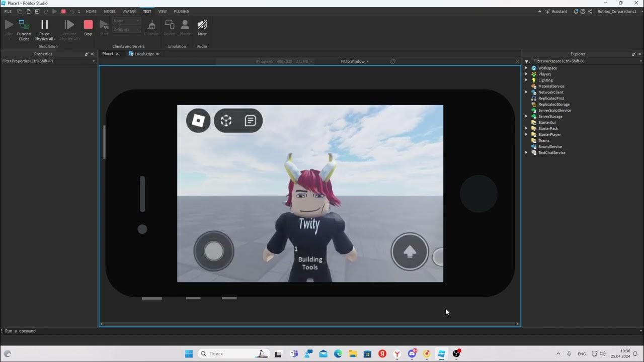Click the Cleanup broom icon
Screen dimensions: 644x362
(151, 25)
